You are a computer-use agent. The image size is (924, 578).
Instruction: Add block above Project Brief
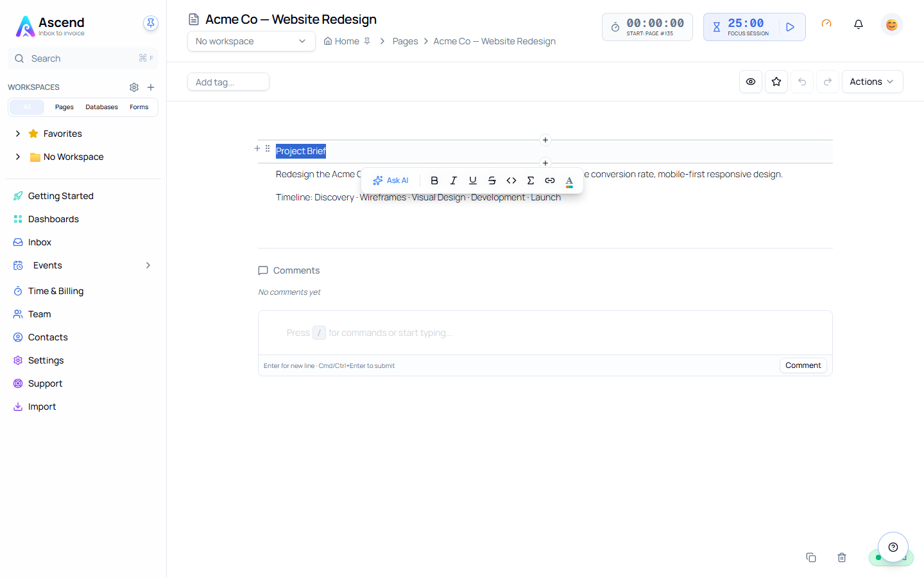545,140
